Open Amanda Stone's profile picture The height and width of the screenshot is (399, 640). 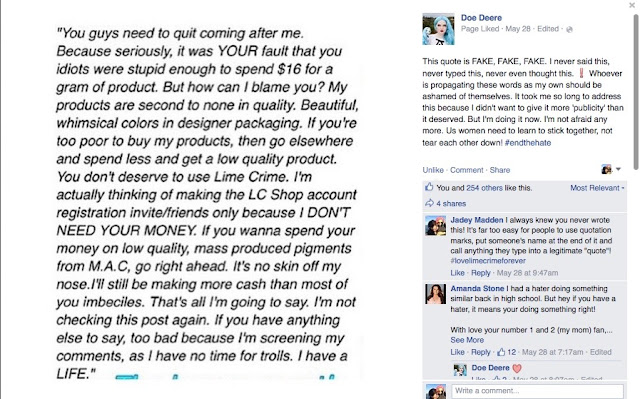436,294
